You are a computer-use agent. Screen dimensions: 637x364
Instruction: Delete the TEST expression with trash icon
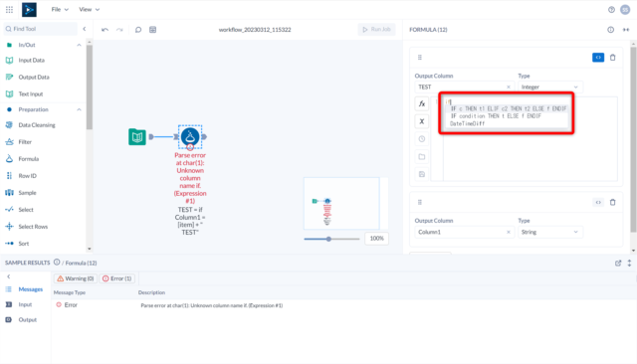pyautogui.click(x=613, y=58)
